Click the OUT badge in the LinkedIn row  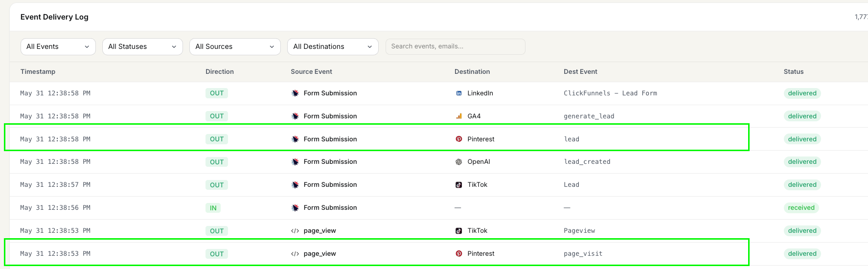217,93
